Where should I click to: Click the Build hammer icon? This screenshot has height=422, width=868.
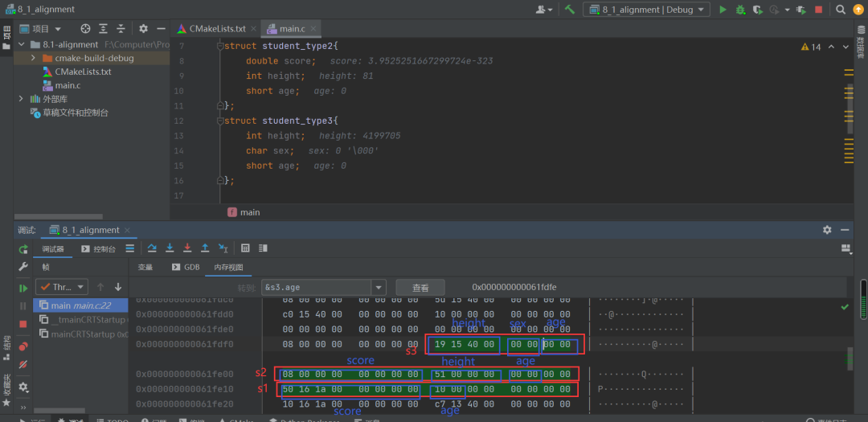point(569,10)
